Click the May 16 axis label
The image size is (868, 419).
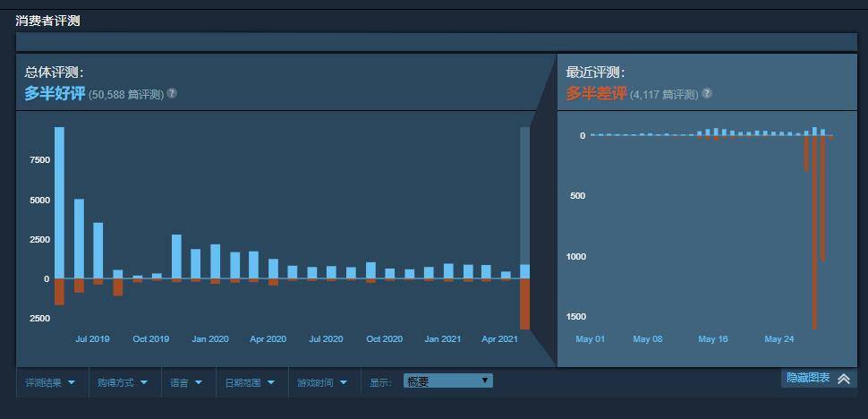coord(713,339)
